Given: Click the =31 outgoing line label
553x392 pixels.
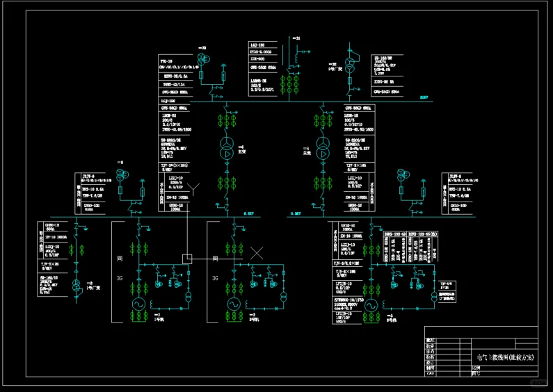Looking at the screenshot, I should (x=296, y=38).
